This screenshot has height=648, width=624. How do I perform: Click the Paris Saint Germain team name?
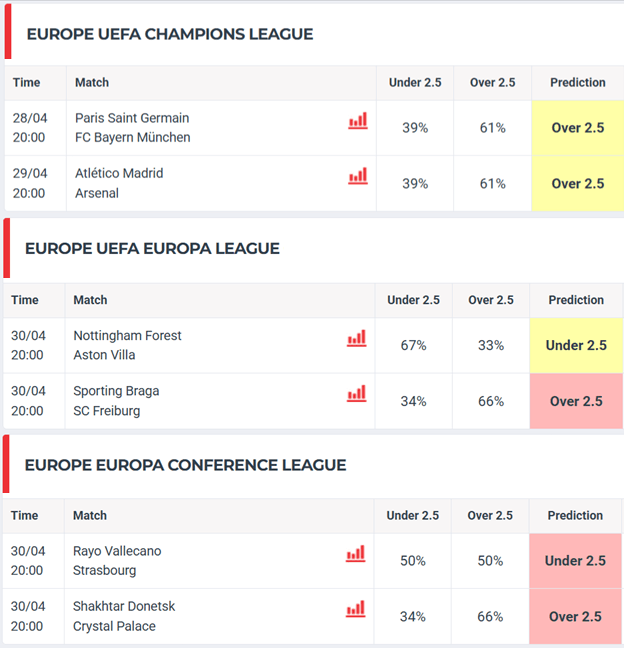point(132,118)
